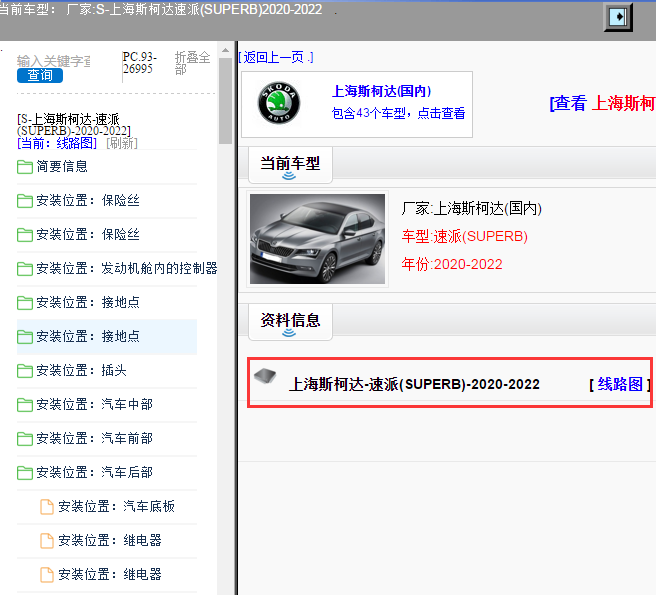Screen dimensions: 656x595
Task: Click the folder icon beside 安装位置:汽车中部
Action: (25, 405)
